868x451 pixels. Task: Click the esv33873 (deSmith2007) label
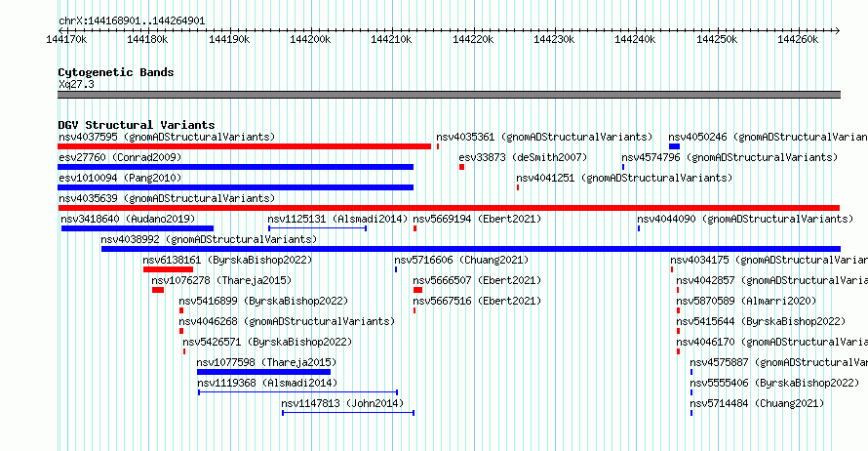point(523,157)
